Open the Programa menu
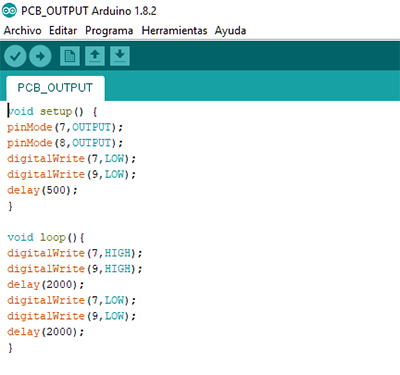400x375 pixels. click(109, 31)
